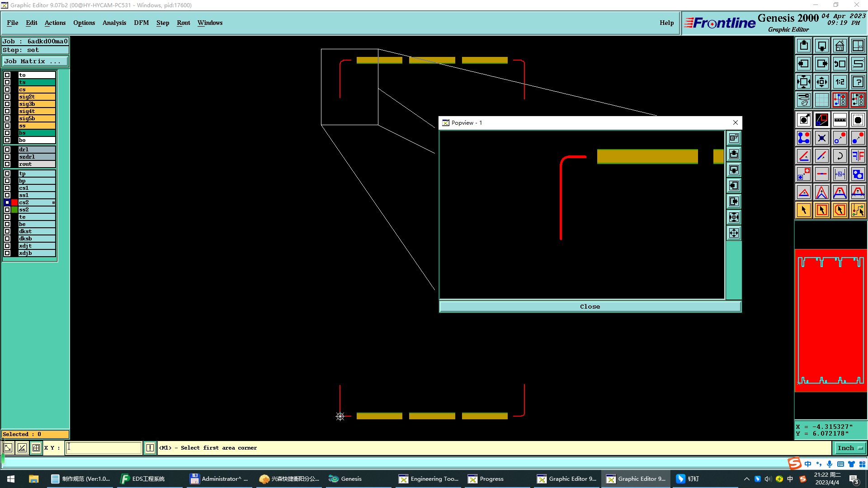The image size is (868, 488).
Task: Toggle the ss2 layer display checkbox
Action: [7, 210]
